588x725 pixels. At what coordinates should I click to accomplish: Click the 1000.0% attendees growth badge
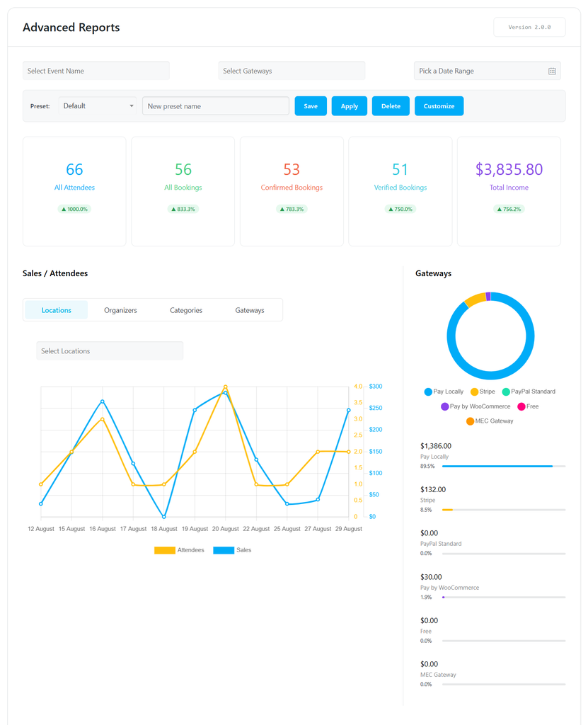pyautogui.click(x=74, y=209)
